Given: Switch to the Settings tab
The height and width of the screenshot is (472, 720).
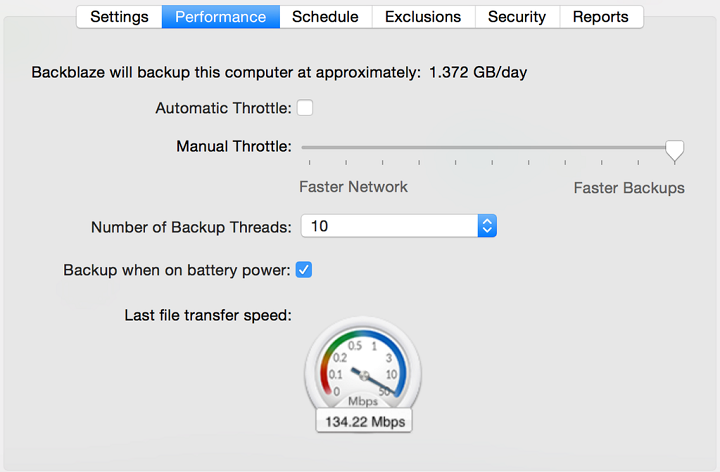Looking at the screenshot, I should (x=119, y=17).
